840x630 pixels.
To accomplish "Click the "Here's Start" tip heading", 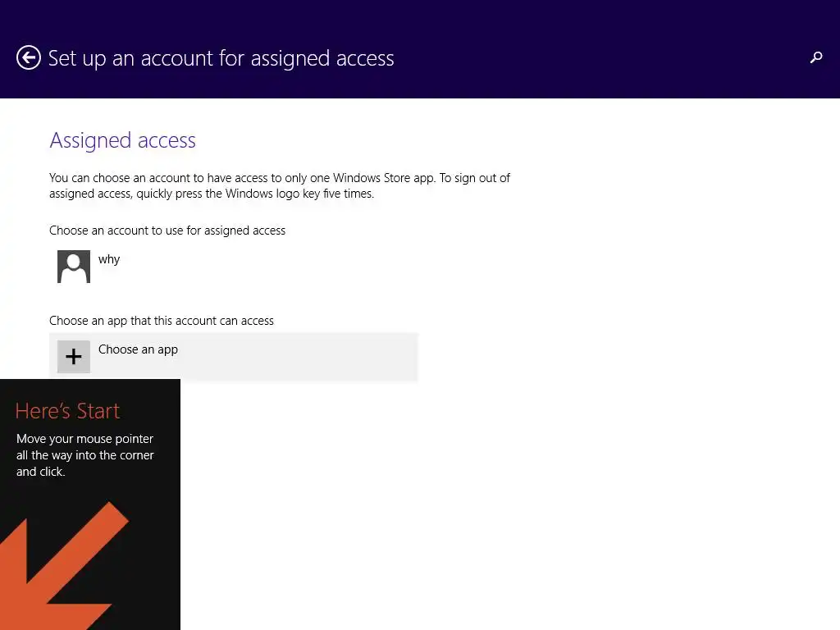I will 67,410.
